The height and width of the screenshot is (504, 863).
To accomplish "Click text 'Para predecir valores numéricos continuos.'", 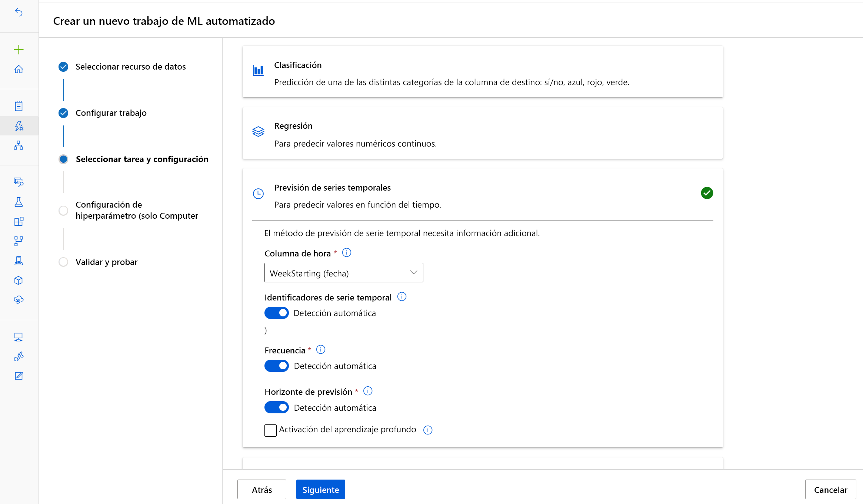I will click(x=355, y=144).
